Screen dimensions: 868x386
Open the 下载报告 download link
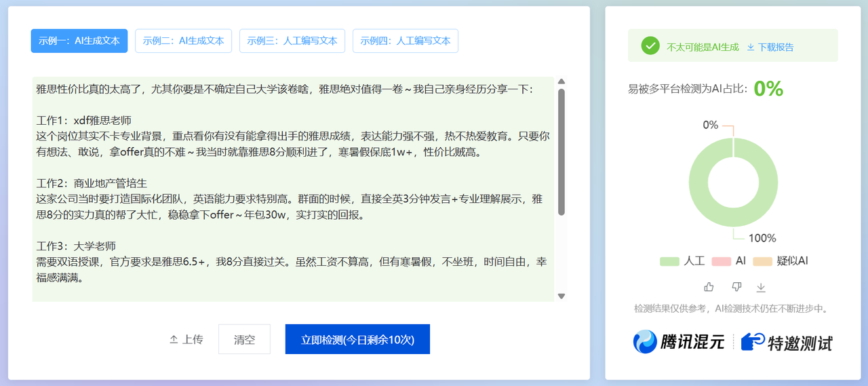(x=770, y=47)
